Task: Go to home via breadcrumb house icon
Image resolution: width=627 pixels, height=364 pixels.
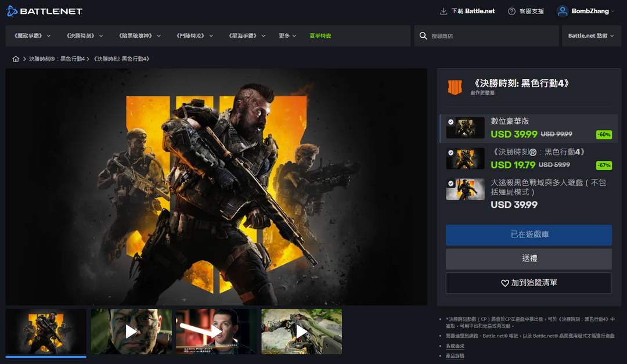Action: point(16,59)
